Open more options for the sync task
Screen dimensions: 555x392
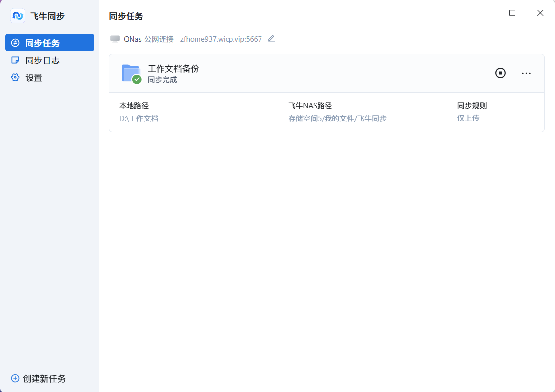coord(526,73)
